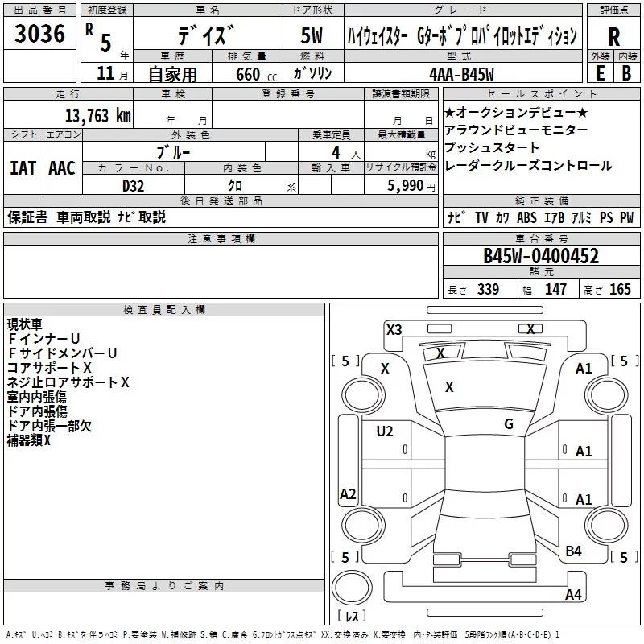644x644 pixels.
Task: Click 車両取説 in later-shipped parts
Action: point(84,217)
